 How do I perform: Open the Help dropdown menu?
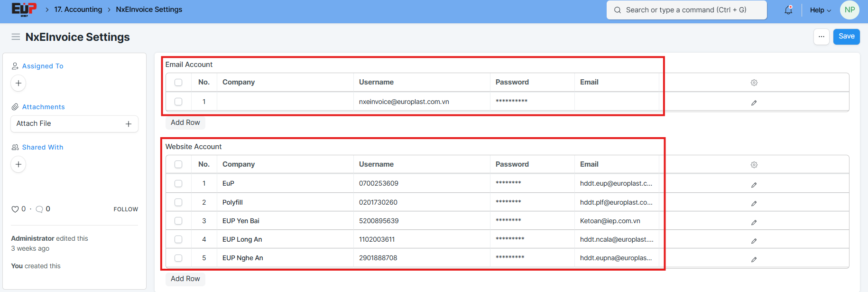coord(820,10)
